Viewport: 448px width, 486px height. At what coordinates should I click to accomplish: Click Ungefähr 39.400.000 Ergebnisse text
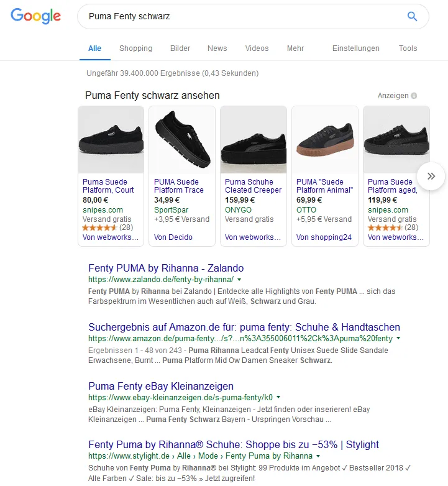[173, 73]
